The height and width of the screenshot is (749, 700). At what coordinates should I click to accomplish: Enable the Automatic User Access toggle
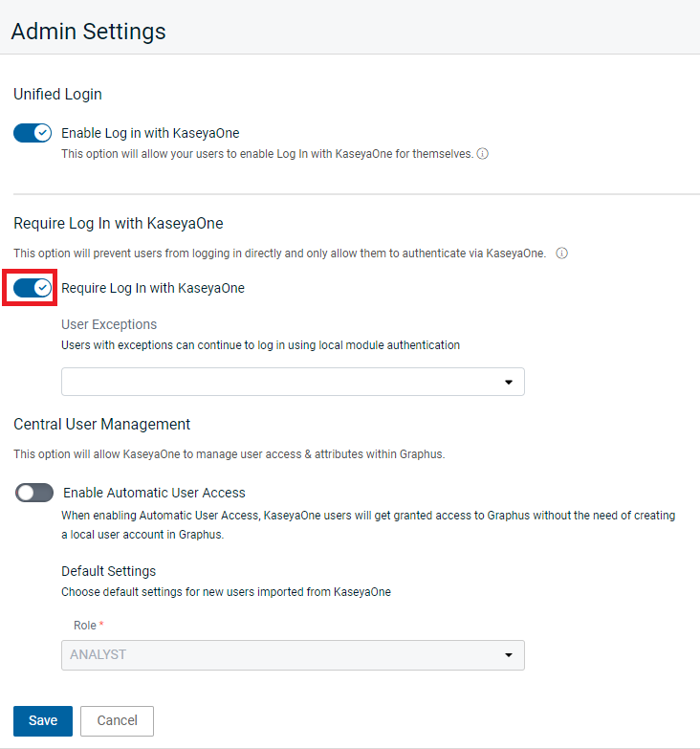pos(34,493)
